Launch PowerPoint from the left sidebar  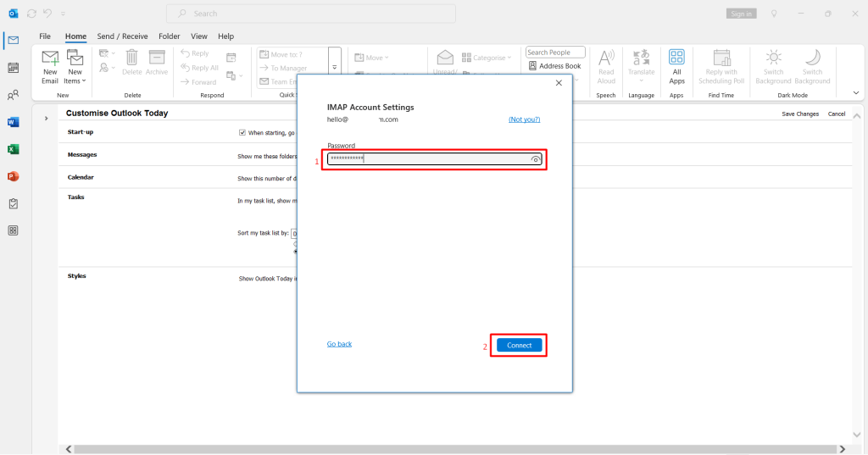[14, 176]
